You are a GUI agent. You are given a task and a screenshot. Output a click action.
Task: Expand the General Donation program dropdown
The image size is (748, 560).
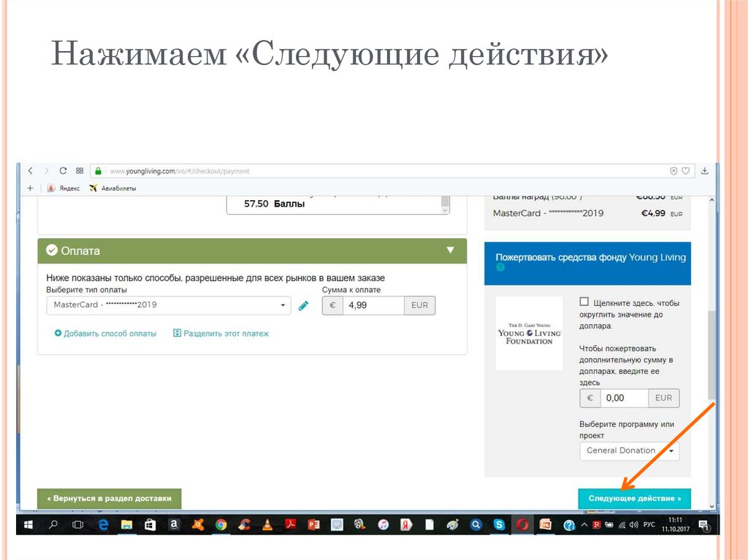(629, 450)
